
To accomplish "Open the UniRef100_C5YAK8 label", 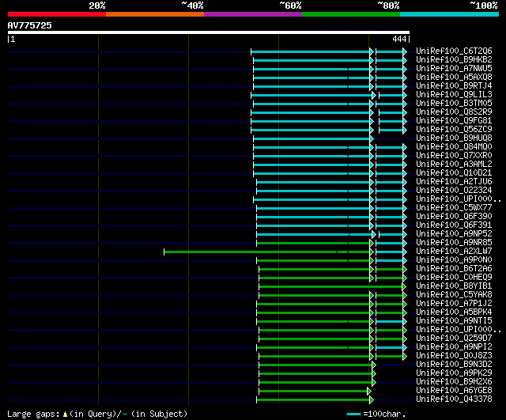I will (454, 295).
